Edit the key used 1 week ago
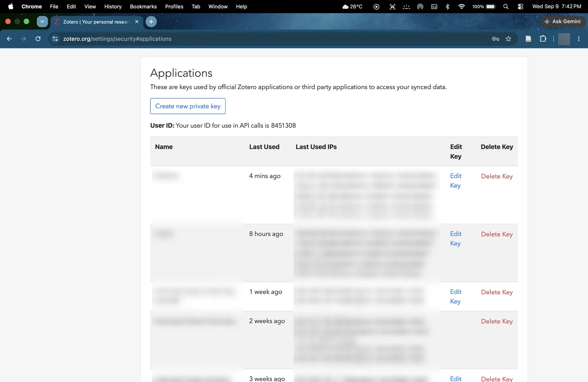This screenshot has width=588, height=382. point(456,296)
